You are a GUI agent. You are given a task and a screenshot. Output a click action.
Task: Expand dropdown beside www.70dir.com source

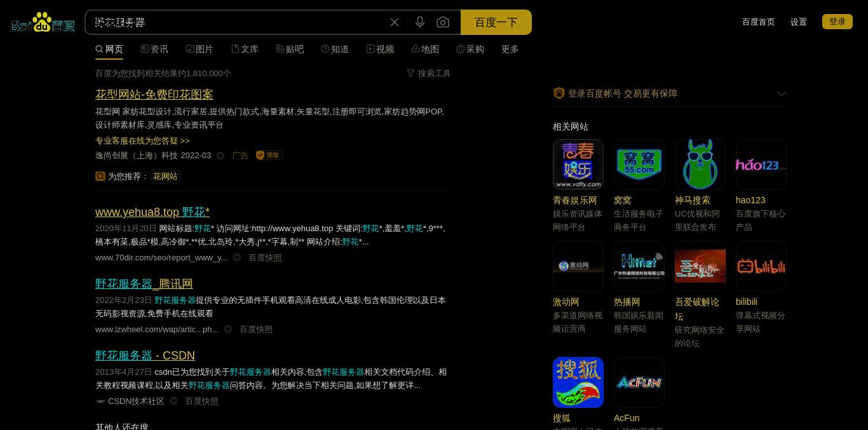pyautogui.click(x=237, y=258)
